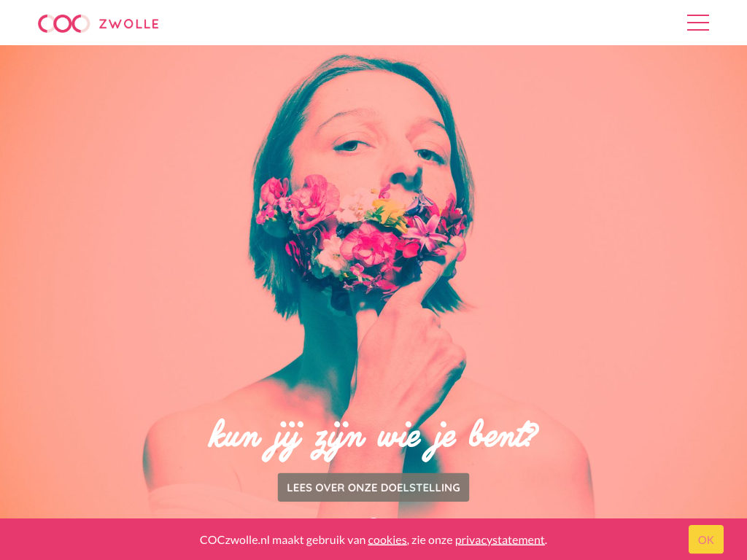Viewport: 747px width, 560px height.
Task: Click the ZWOLLE wordmark in header
Action: point(128,24)
